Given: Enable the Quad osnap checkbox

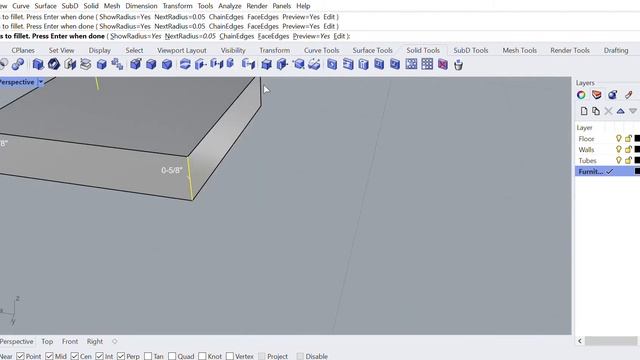Looking at the screenshot, I should point(172,356).
